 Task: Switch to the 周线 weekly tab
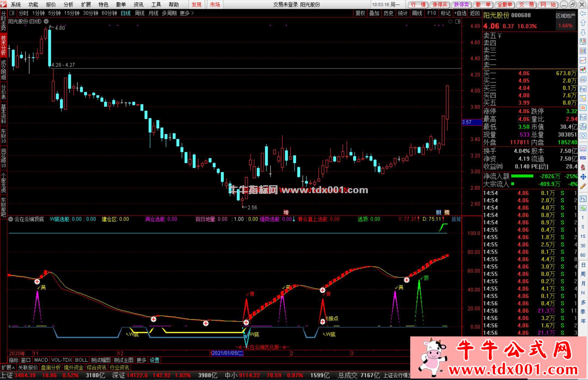[140, 13]
